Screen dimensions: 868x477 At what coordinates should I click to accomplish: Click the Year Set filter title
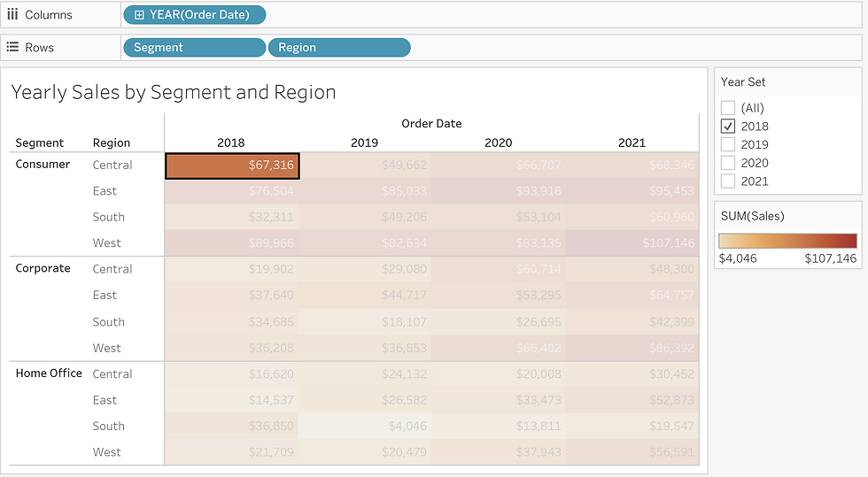[x=743, y=82]
